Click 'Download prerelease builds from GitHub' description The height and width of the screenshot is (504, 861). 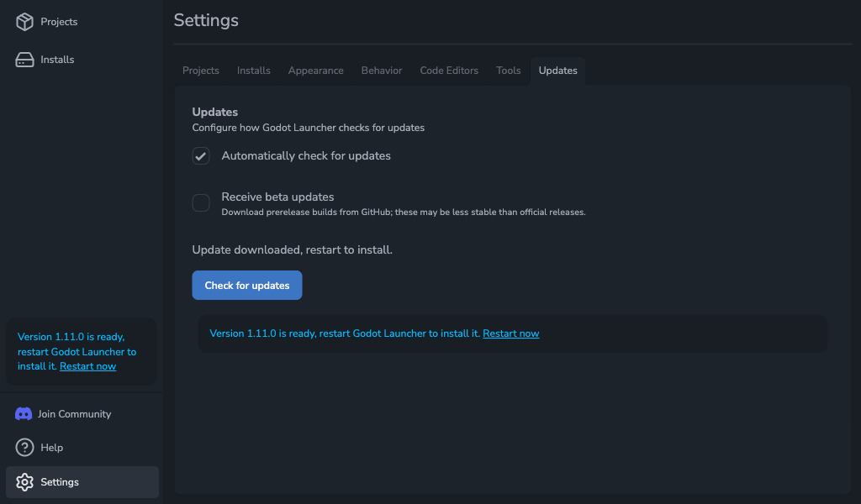click(404, 213)
